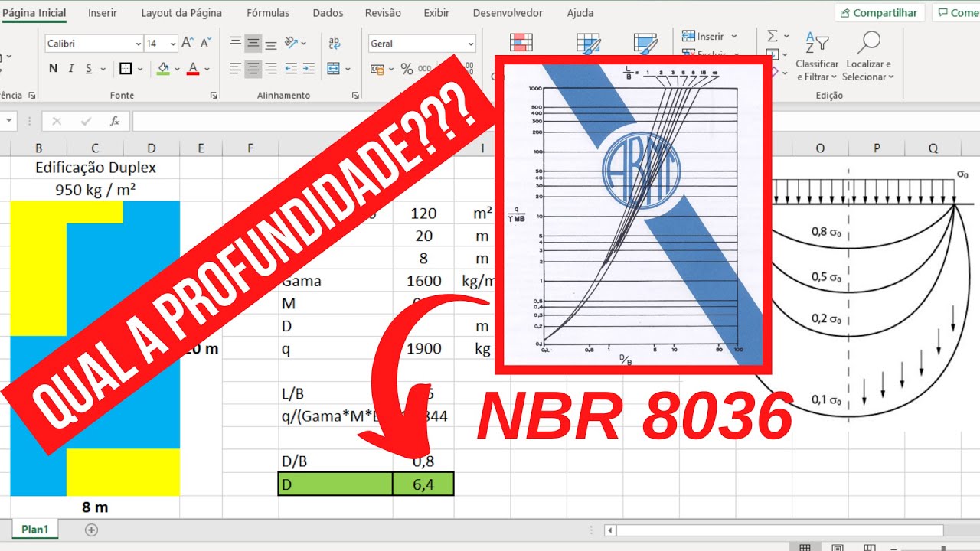This screenshot has height=551, width=980.
Task: Toggle wrap text icon
Action: [335, 44]
